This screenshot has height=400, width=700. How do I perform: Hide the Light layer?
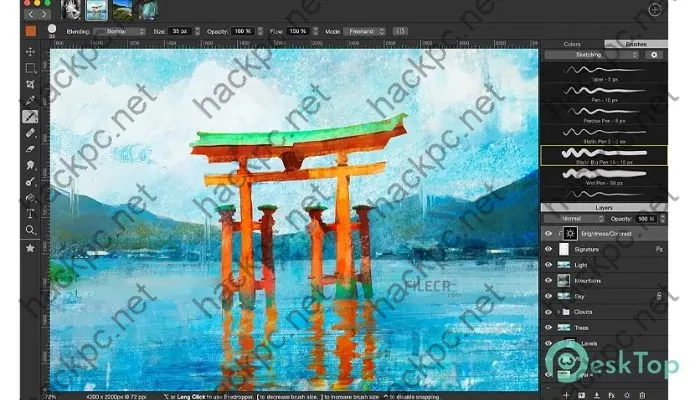(x=549, y=265)
